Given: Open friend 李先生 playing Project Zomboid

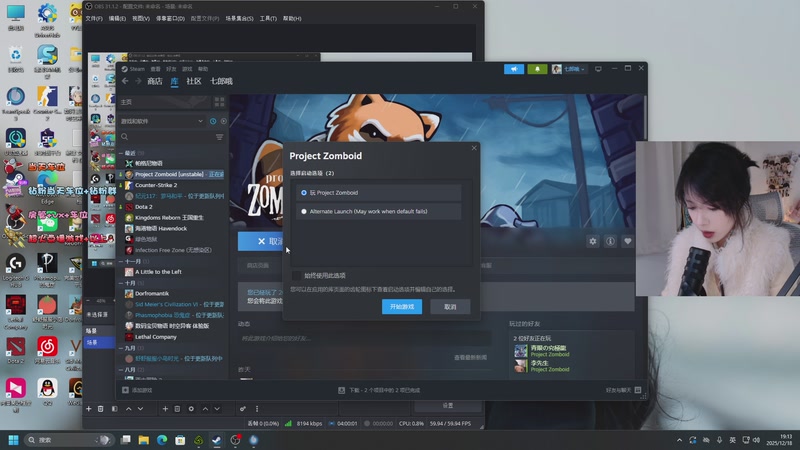Looking at the screenshot, I should pos(542,366).
